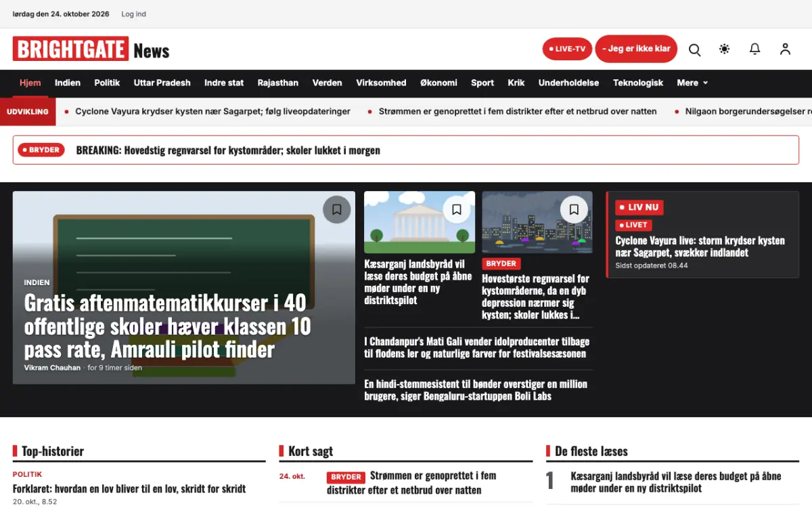Open the Virksomhed navigation item
Image resolution: width=812 pixels, height=508 pixels.
pos(381,83)
